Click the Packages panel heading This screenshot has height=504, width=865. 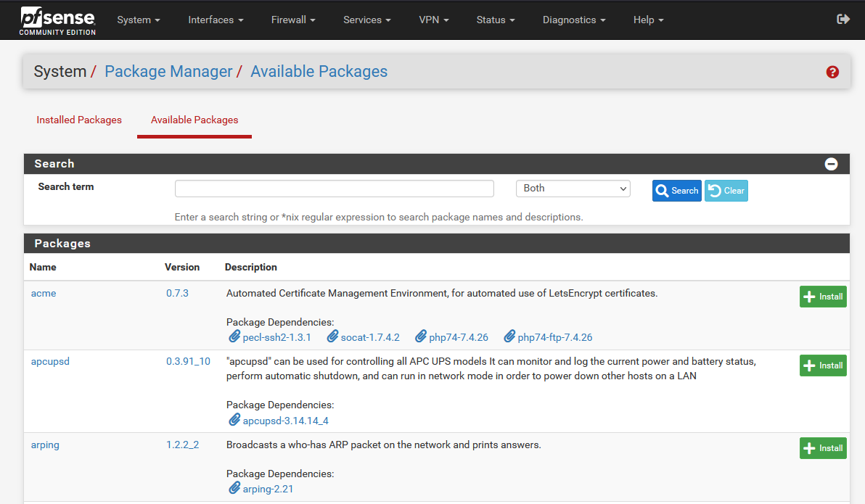62,244
